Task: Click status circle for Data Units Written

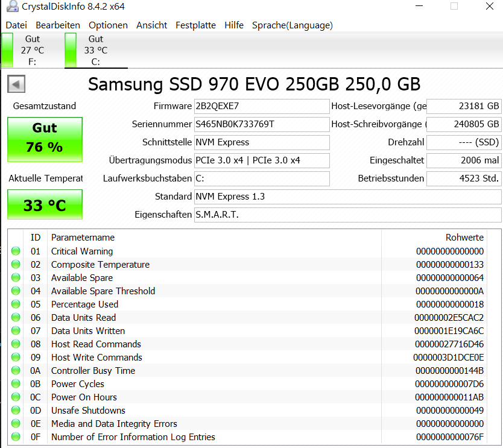Action: tap(16, 330)
